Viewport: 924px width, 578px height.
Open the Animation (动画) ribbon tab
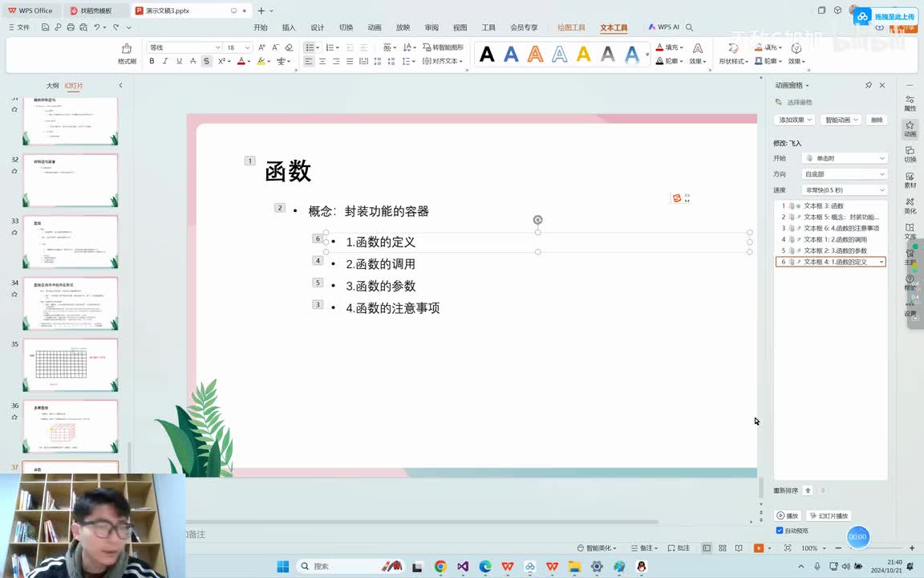click(x=375, y=28)
